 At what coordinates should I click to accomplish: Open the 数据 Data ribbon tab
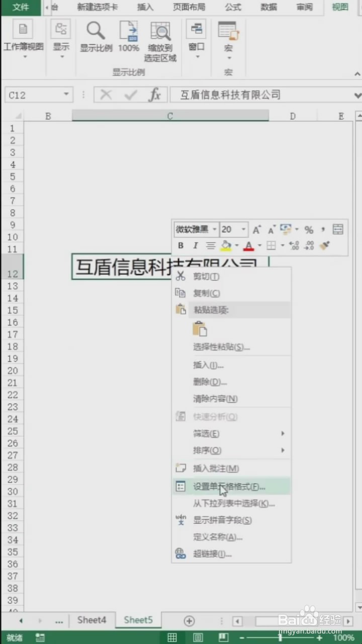[x=269, y=7]
